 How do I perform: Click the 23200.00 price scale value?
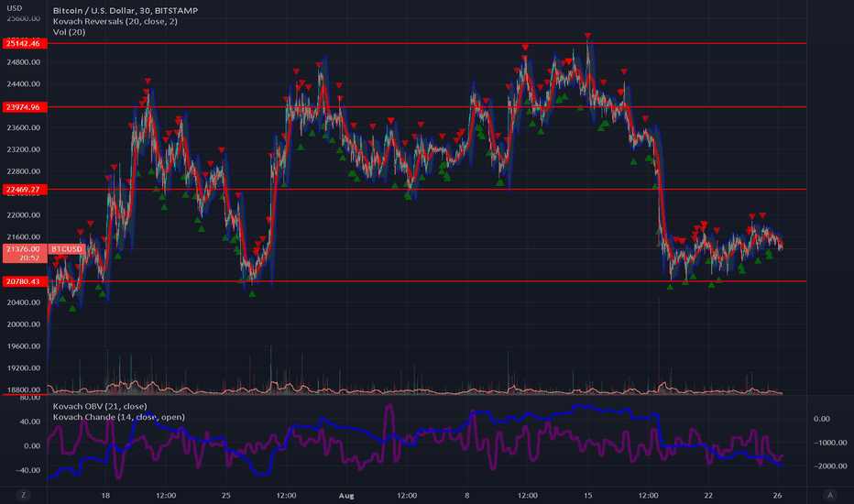24,150
